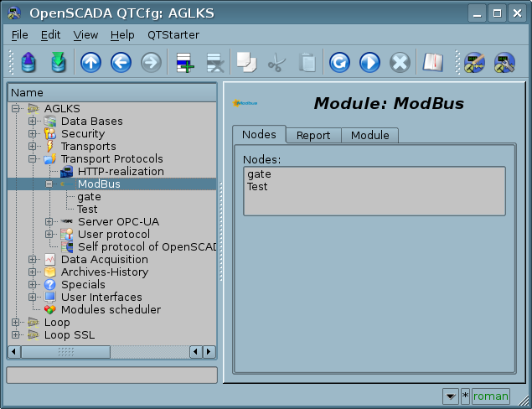
Task: Click the rightmost tools icon in the toolbar
Action: [x=504, y=63]
